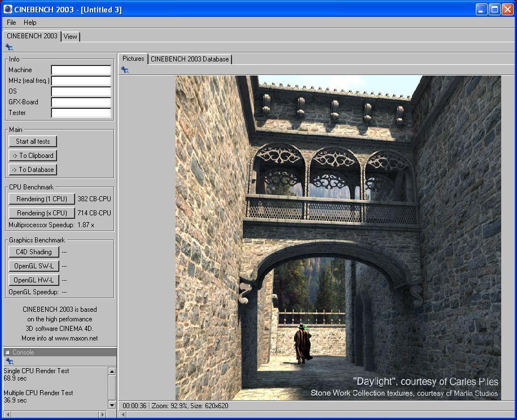Click the Tester input field
This screenshot has height=420, width=517.
click(81, 113)
